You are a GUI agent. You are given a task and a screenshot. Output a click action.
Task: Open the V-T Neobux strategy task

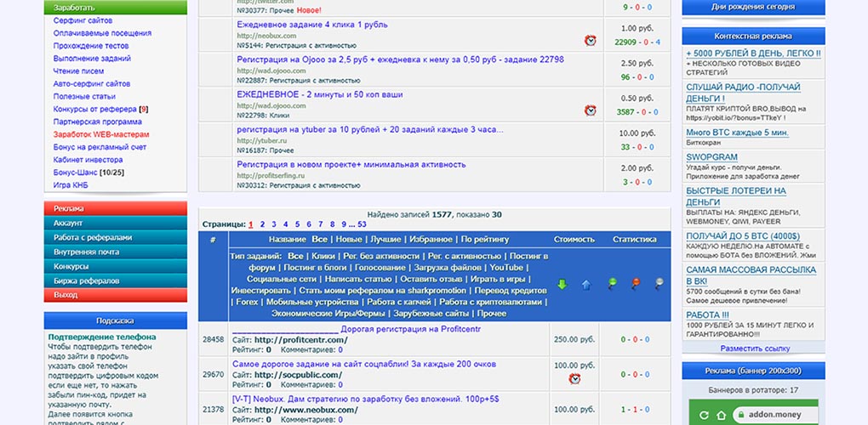tap(367, 399)
